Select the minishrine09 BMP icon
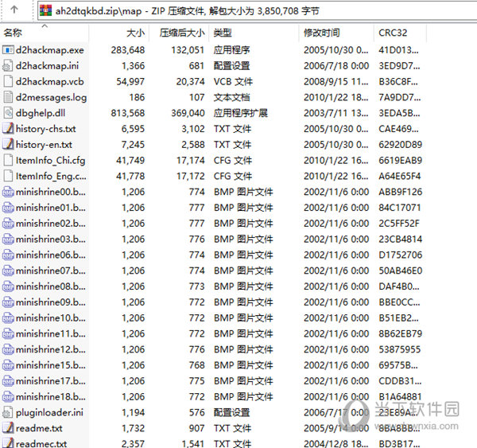477x448 pixels. click(x=8, y=302)
